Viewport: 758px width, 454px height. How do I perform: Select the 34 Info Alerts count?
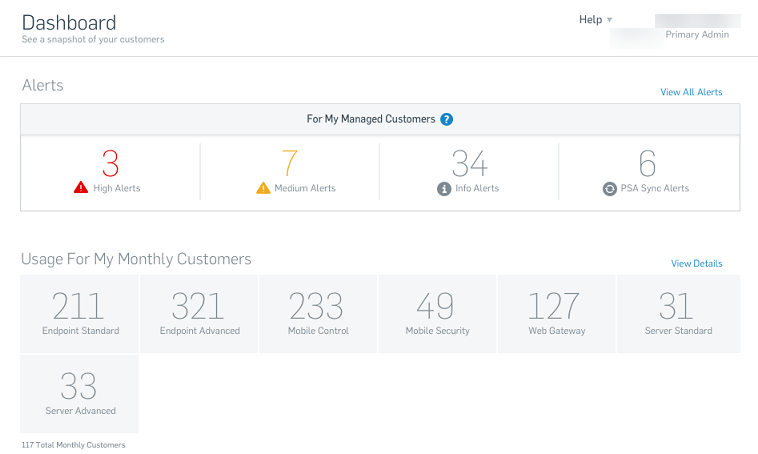(x=469, y=162)
